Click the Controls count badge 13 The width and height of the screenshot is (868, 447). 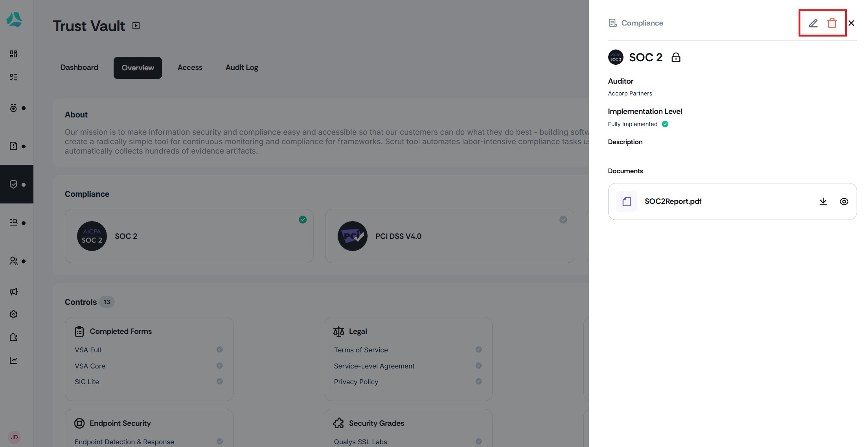pos(107,302)
